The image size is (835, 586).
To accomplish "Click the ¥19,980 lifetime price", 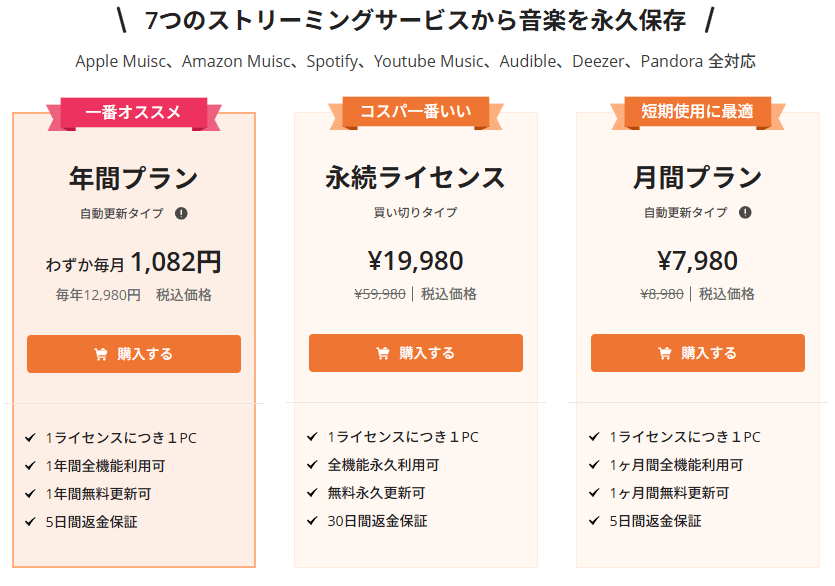I will [416, 261].
